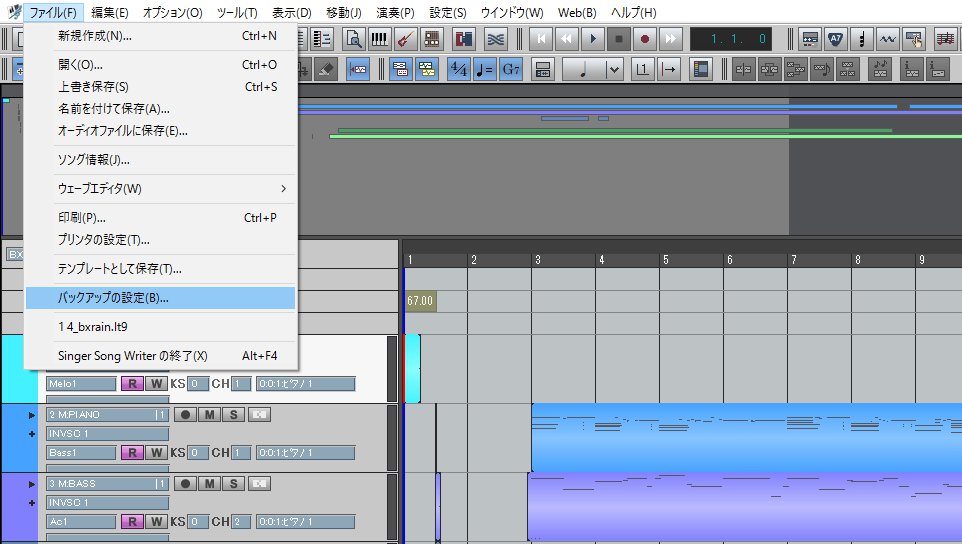Select the quarter note length button
962x544 pixels.
[x=583, y=69]
